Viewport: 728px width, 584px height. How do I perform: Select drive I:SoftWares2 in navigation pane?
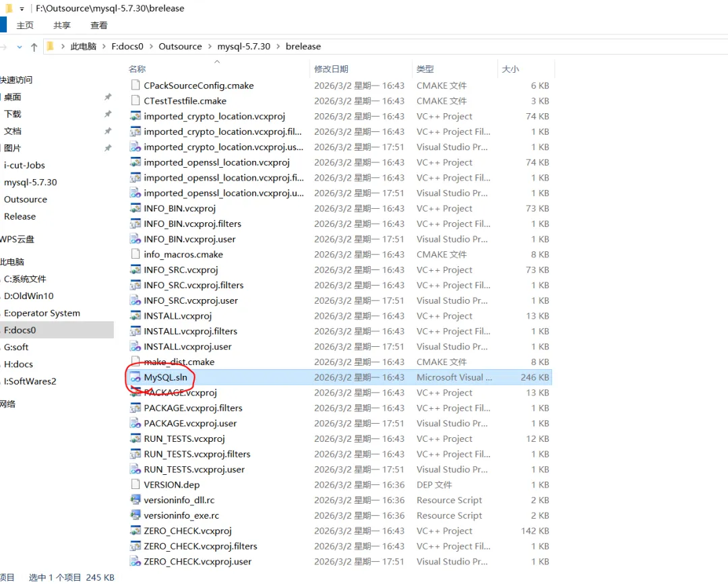pos(30,381)
